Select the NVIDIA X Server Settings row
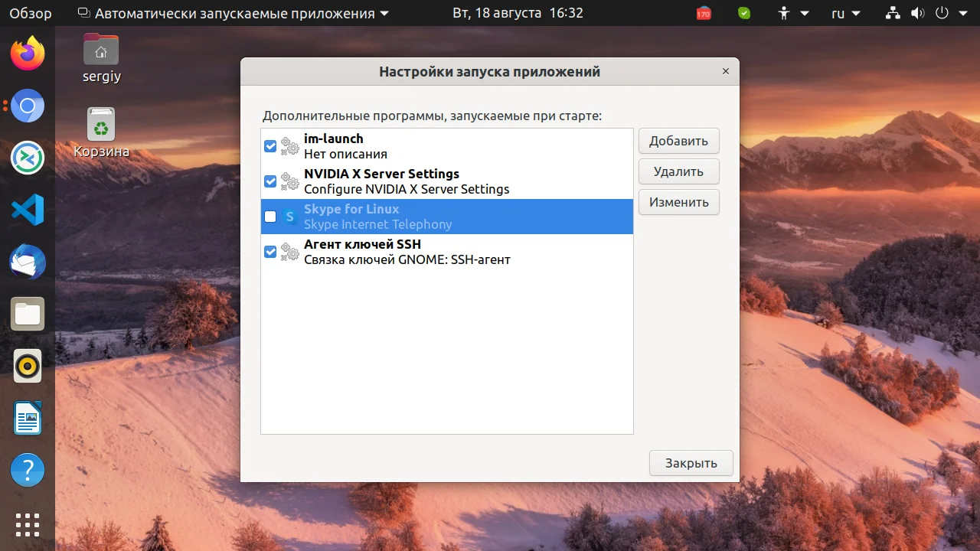980x551 pixels. 447,181
